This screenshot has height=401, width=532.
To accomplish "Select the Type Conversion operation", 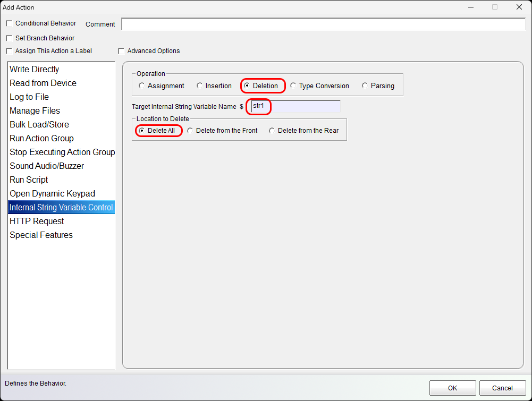I will point(293,86).
